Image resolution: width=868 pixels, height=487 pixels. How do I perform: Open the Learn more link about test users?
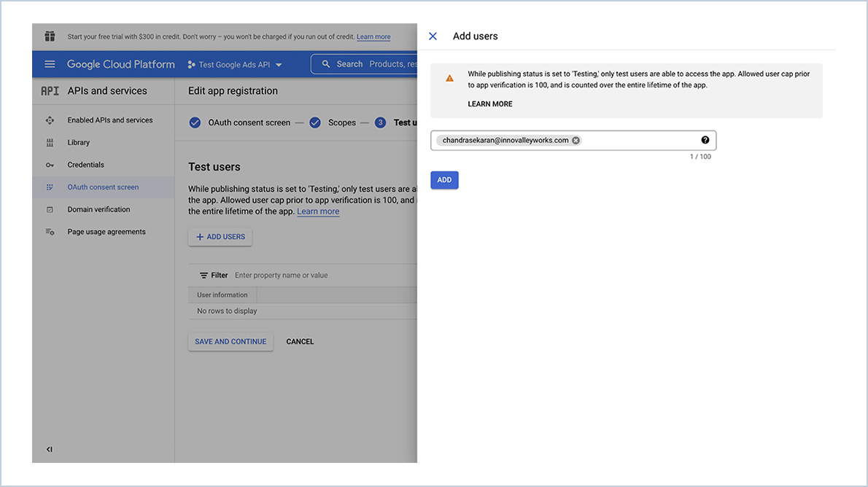[317, 211]
